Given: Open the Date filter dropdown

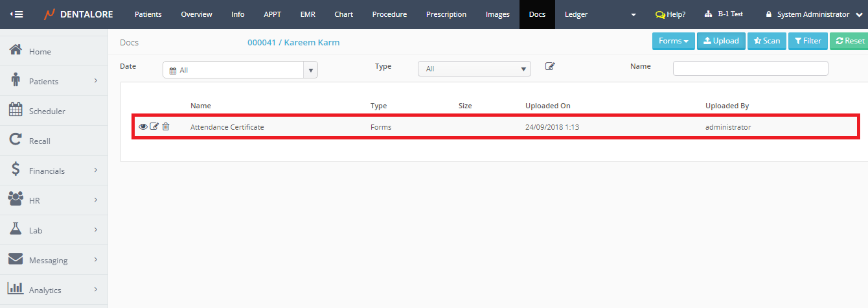Looking at the screenshot, I should [240, 69].
